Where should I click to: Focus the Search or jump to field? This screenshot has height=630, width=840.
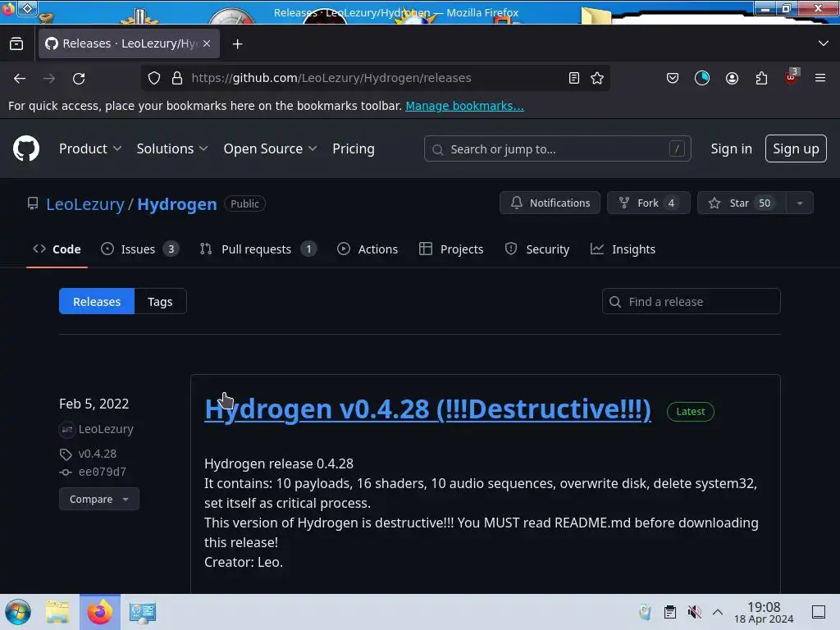(557, 149)
